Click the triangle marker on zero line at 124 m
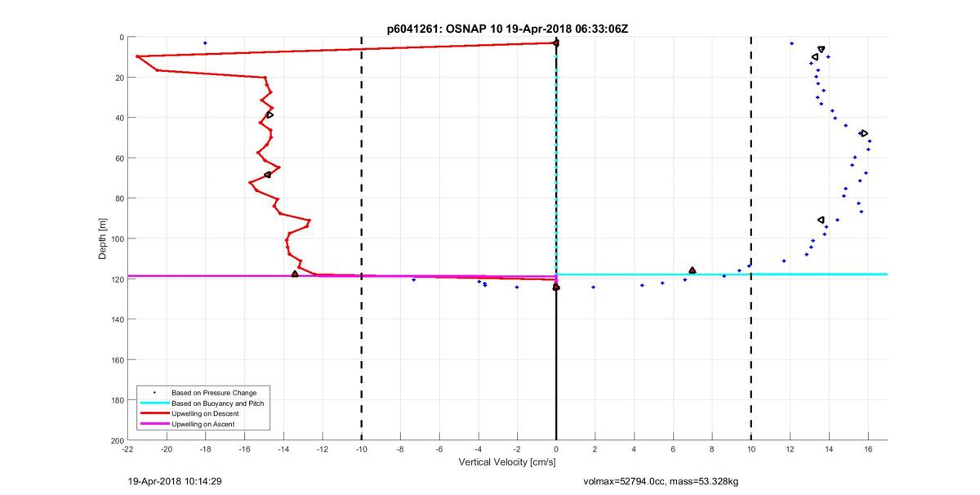This screenshot has width=980, height=495. click(x=556, y=287)
